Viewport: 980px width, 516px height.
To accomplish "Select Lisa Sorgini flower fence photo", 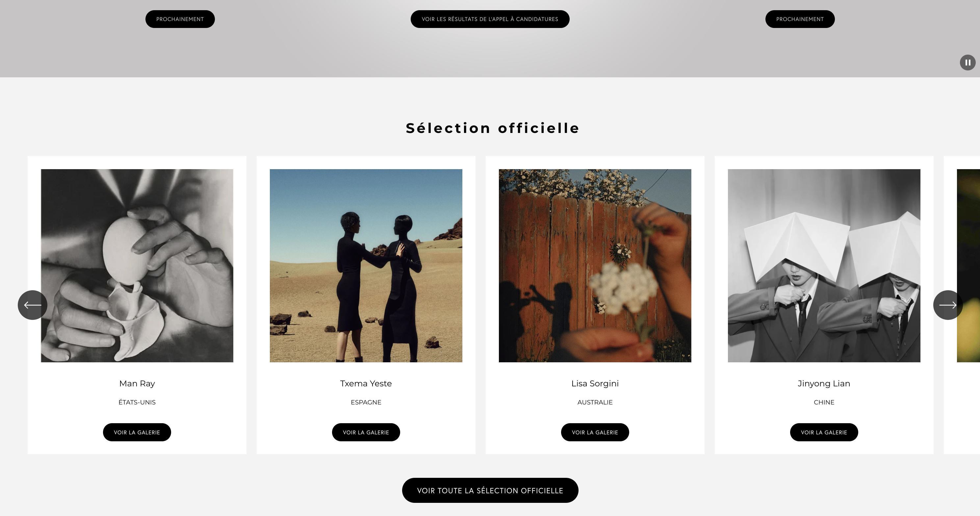I will (595, 266).
